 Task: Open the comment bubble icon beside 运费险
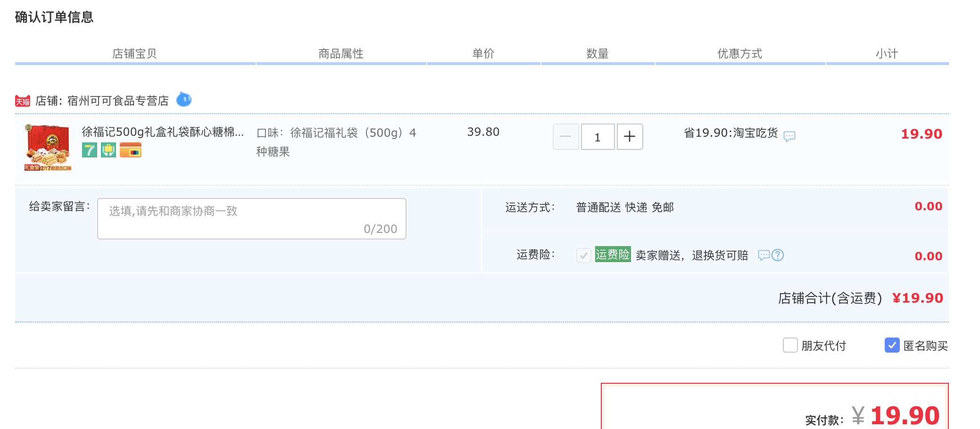[764, 255]
